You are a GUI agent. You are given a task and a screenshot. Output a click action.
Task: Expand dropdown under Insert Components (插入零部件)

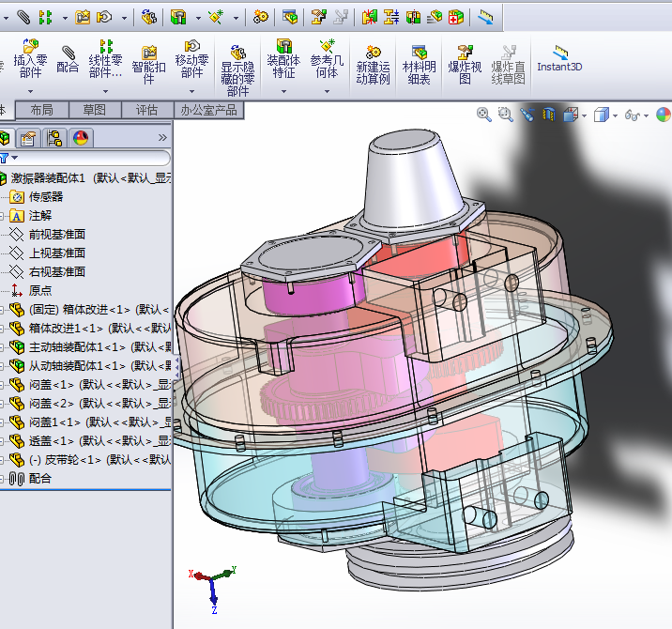click(30, 91)
